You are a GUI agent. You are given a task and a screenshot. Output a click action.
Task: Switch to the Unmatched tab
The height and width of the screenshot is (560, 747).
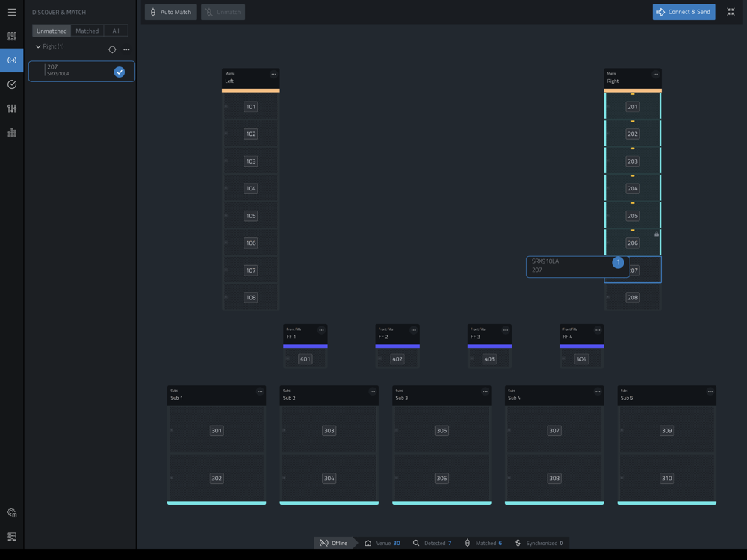[x=52, y=31]
